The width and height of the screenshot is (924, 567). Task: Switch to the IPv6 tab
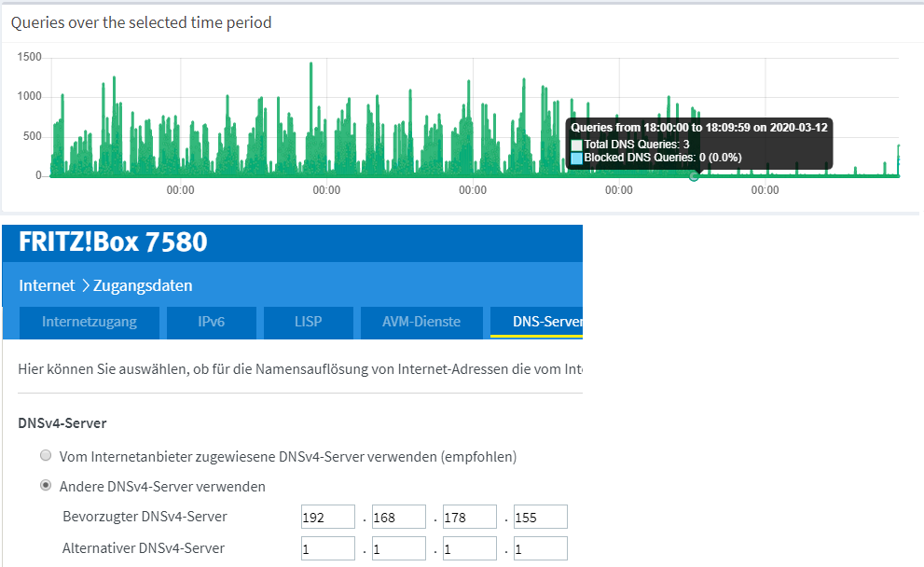point(211,322)
